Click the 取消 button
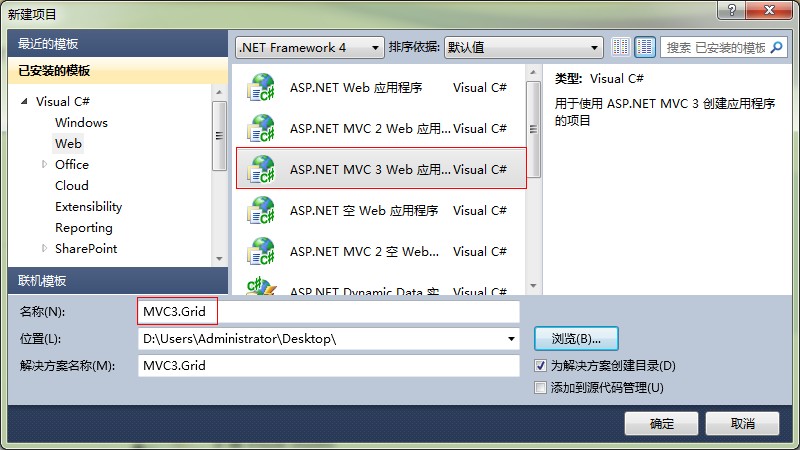This screenshot has height=450, width=800. (x=742, y=423)
